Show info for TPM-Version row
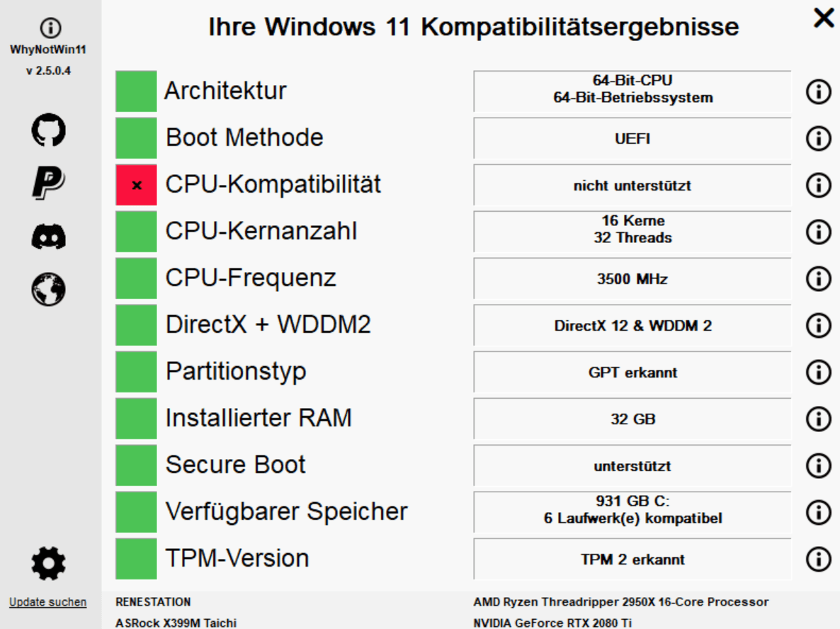Screen dimensions: 840x629 click(819, 560)
